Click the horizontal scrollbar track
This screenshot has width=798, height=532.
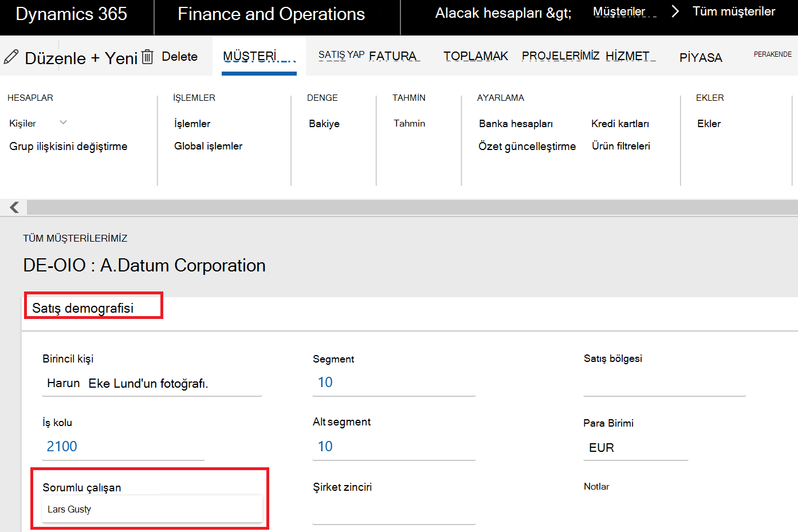[412, 207]
